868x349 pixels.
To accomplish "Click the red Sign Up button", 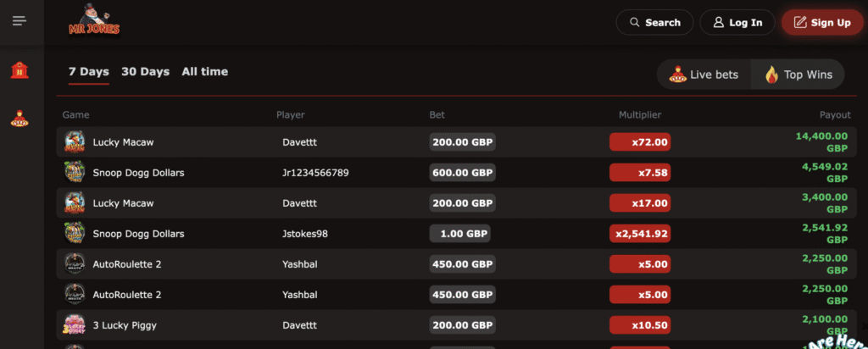I will [822, 23].
